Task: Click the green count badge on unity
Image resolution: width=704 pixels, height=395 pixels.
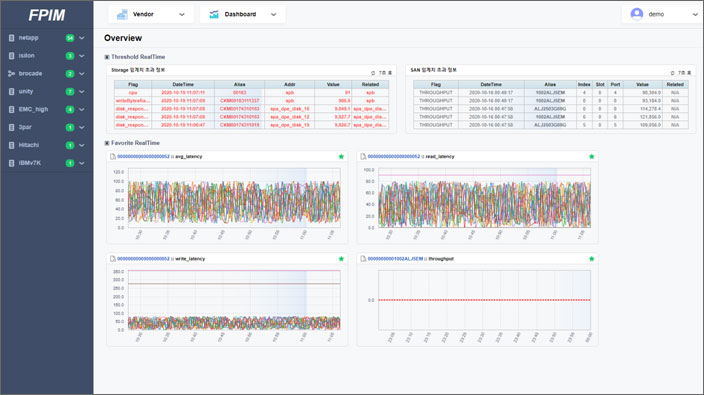Action: pos(70,92)
